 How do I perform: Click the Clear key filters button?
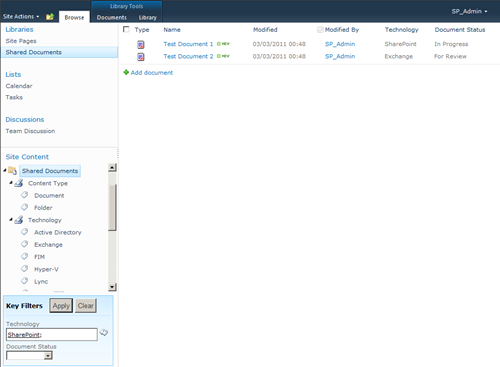coord(86,306)
